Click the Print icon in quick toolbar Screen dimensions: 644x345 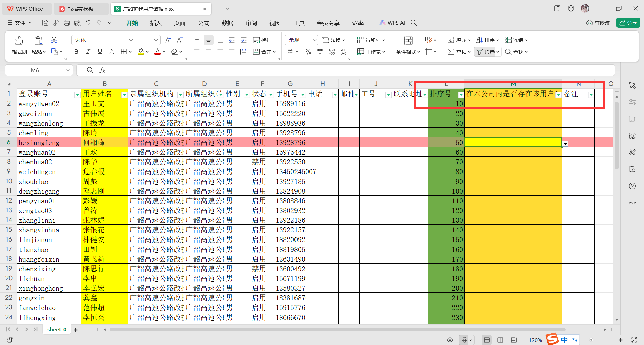tap(67, 23)
